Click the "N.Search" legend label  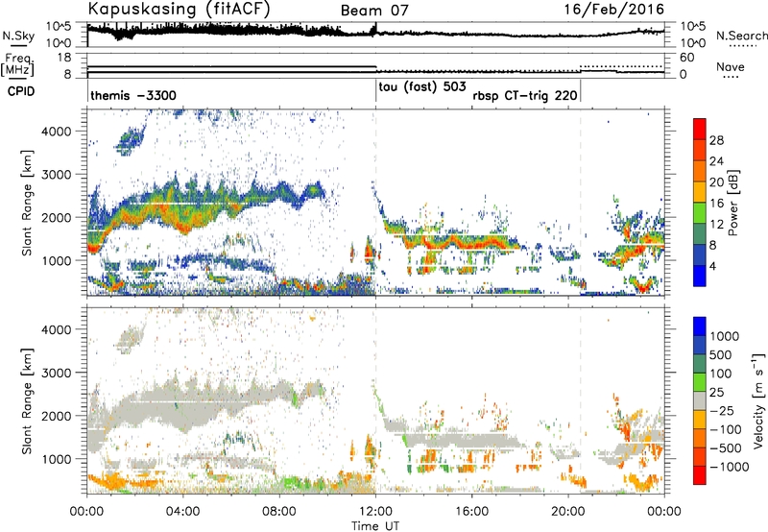(742, 36)
